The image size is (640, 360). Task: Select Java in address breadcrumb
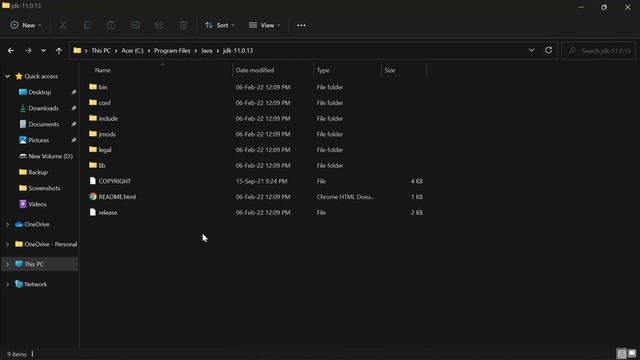click(207, 51)
